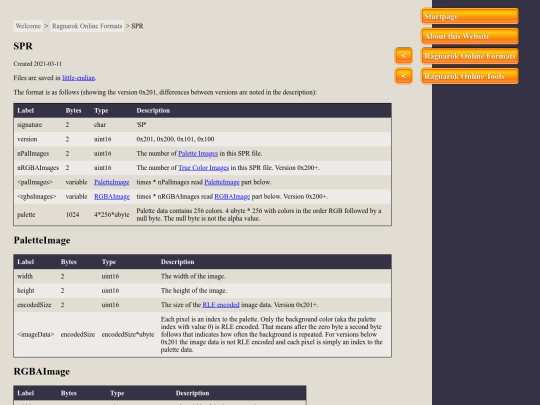This screenshot has width=540, height=405.
Task: Go to Welcome breadcrumb
Action: (x=28, y=26)
